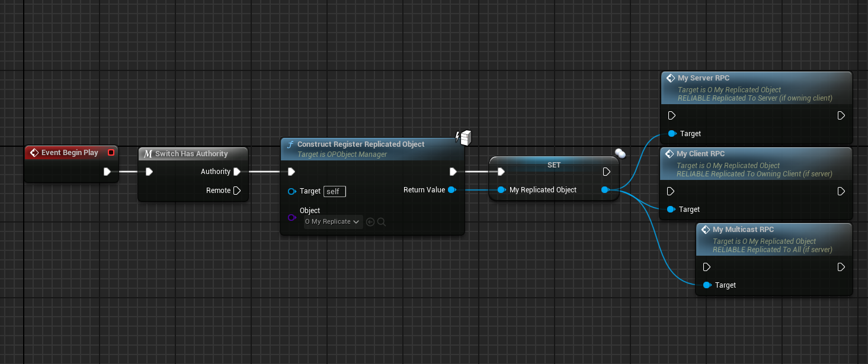868x364 pixels.
Task: Select the Event Begin Play node title
Action: (69, 153)
